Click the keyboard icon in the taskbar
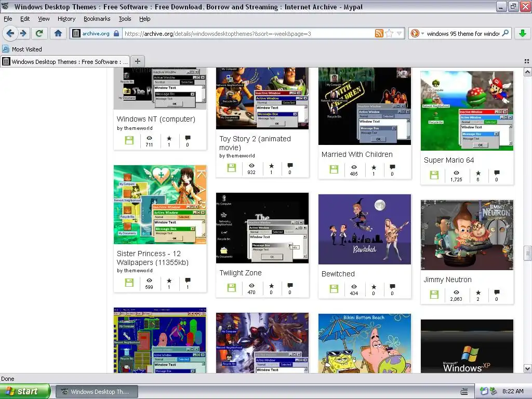This screenshot has width=532, height=399. [x=464, y=392]
